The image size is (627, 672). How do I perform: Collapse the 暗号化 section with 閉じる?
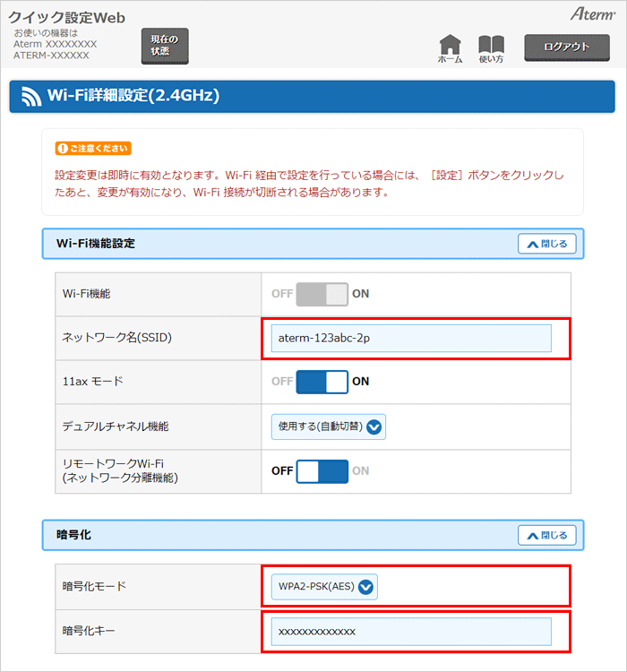546,535
